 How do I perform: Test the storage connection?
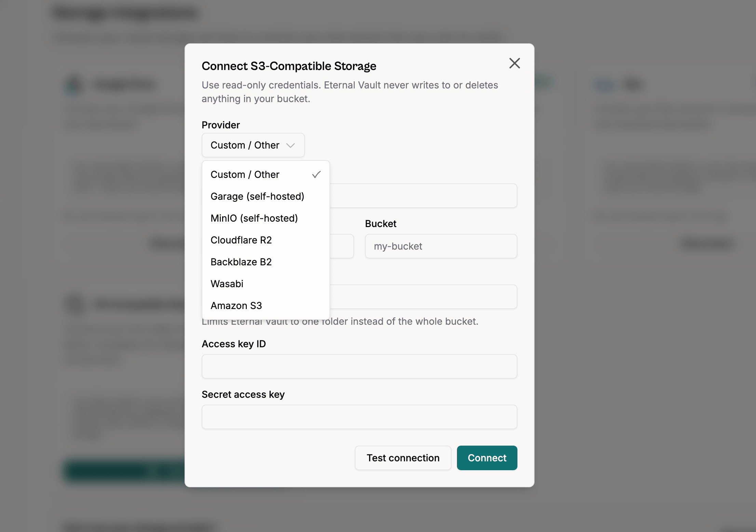point(403,458)
